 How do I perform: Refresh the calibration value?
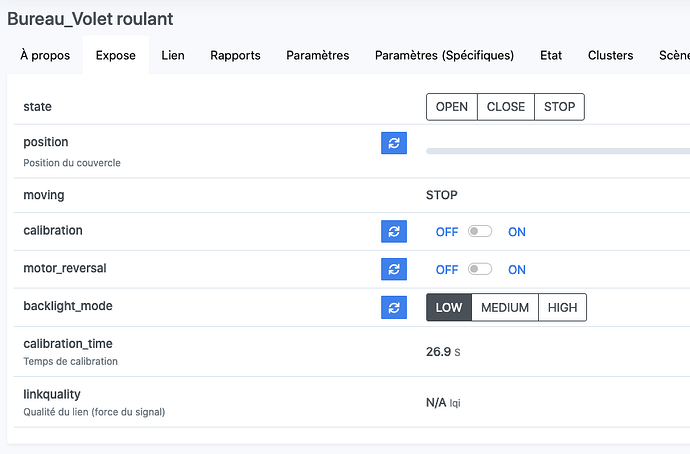(394, 232)
